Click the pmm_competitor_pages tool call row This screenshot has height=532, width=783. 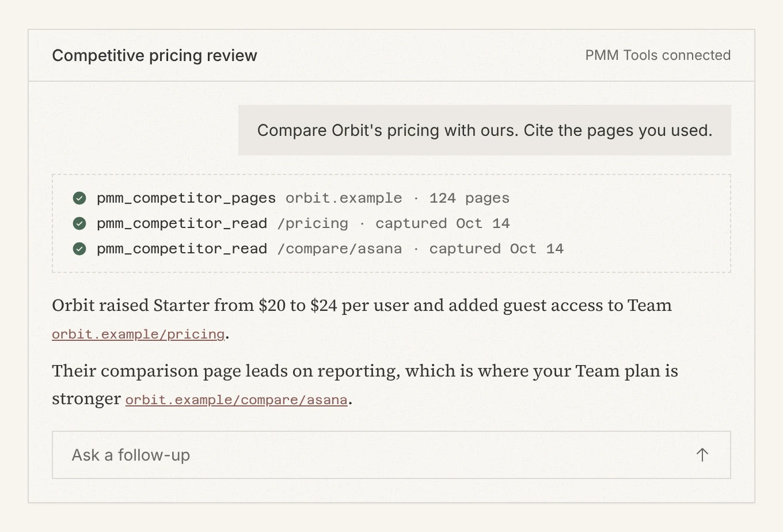point(291,198)
